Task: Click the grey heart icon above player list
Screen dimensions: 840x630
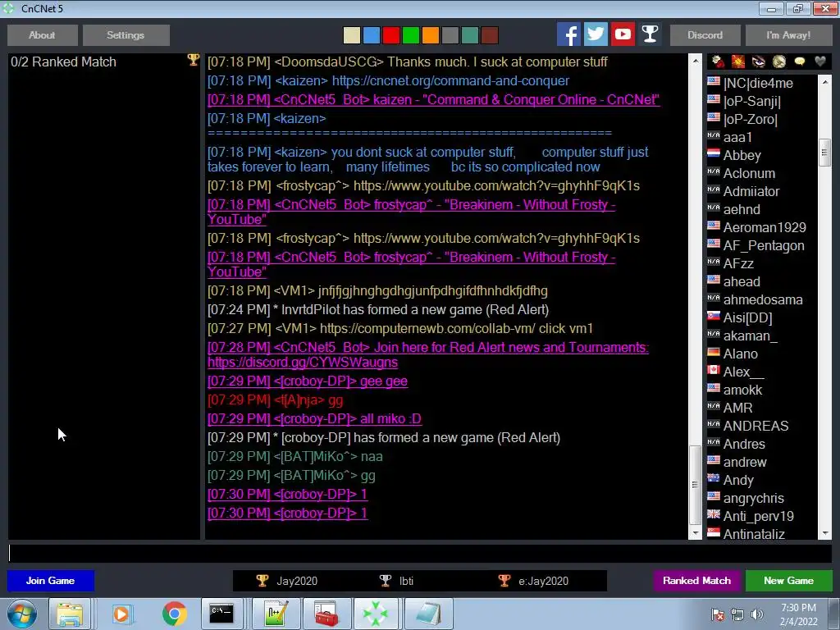Action: [820, 62]
